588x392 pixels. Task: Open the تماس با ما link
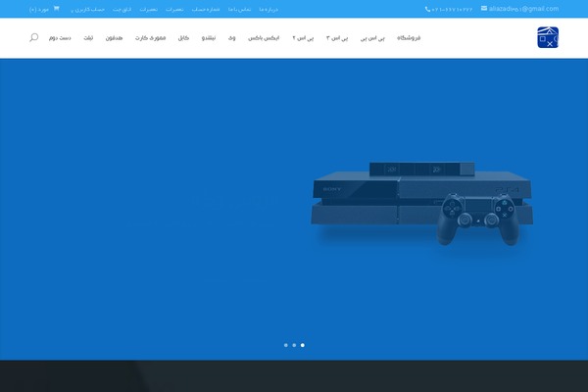239,10
